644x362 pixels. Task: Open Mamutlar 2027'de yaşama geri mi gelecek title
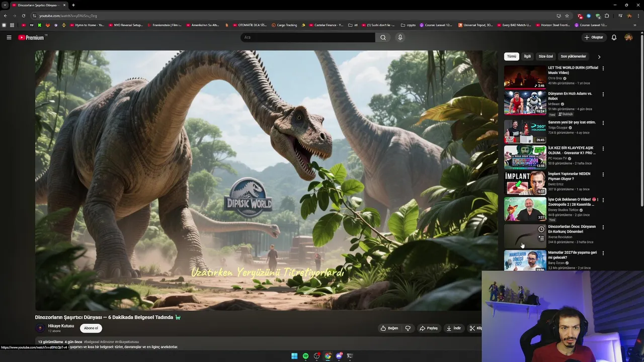[x=573, y=255]
